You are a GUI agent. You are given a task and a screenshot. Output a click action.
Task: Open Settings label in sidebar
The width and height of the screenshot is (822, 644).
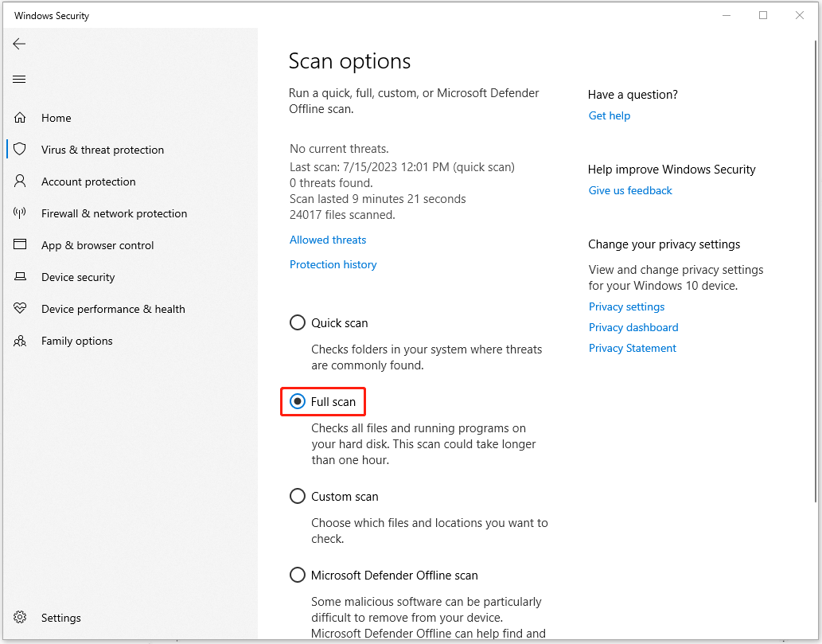pos(60,618)
